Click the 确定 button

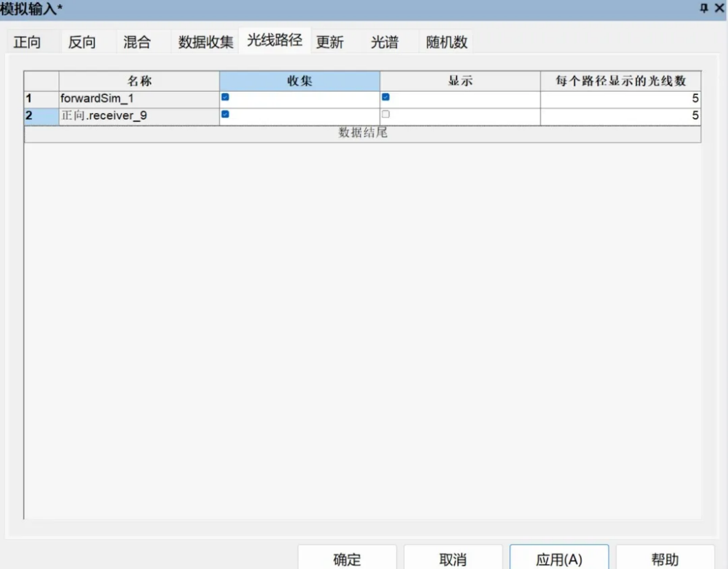coord(347,559)
